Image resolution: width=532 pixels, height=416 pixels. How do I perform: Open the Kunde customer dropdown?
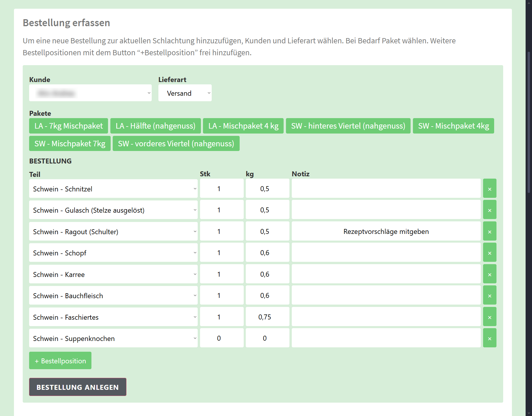point(90,93)
